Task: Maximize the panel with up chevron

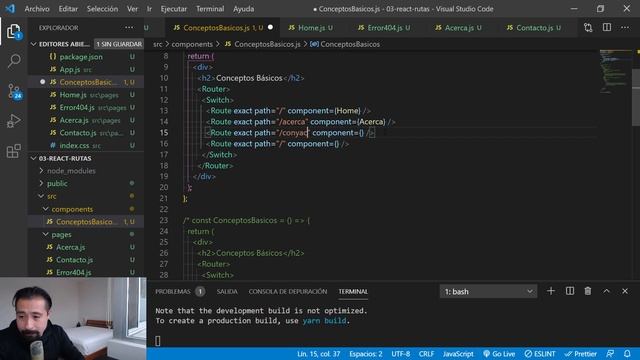Action: [x=607, y=291]
